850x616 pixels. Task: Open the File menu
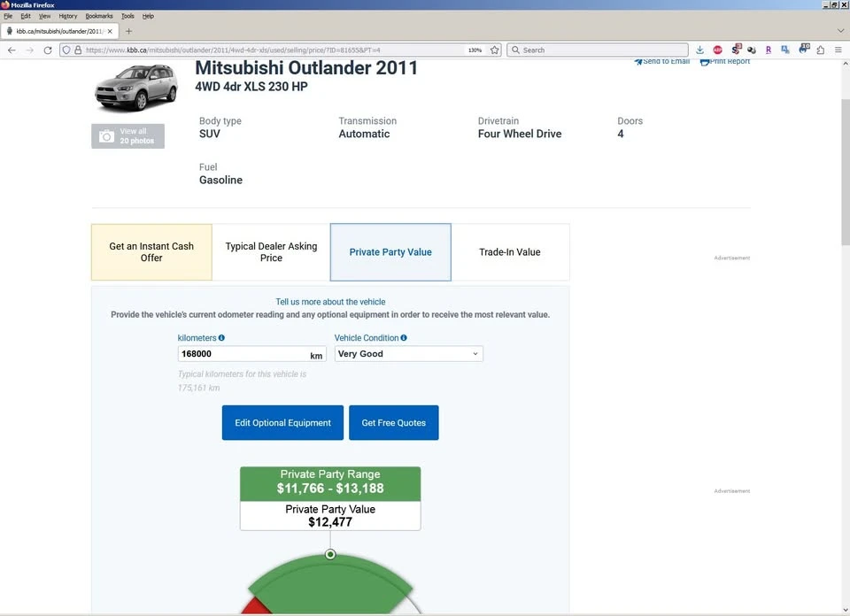coord(8,16)
